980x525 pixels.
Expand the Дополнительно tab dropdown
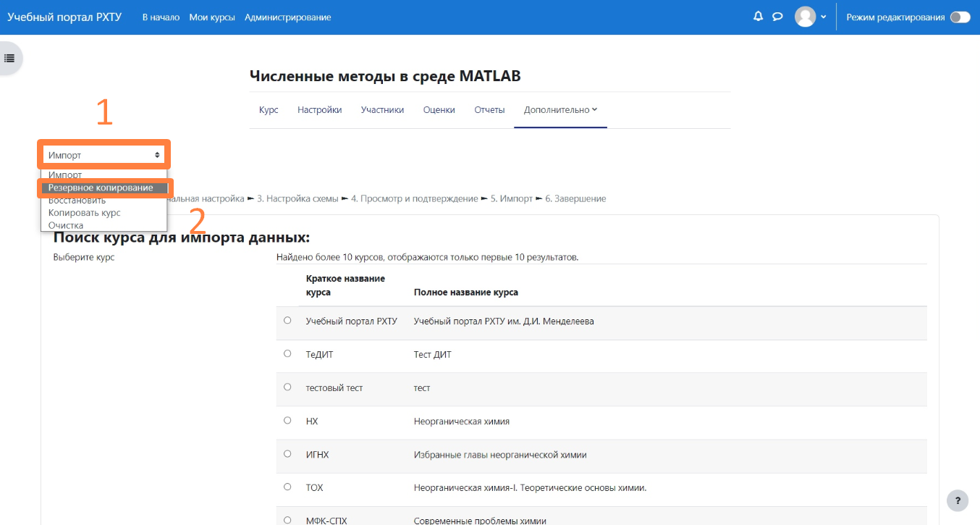point(560,110)
